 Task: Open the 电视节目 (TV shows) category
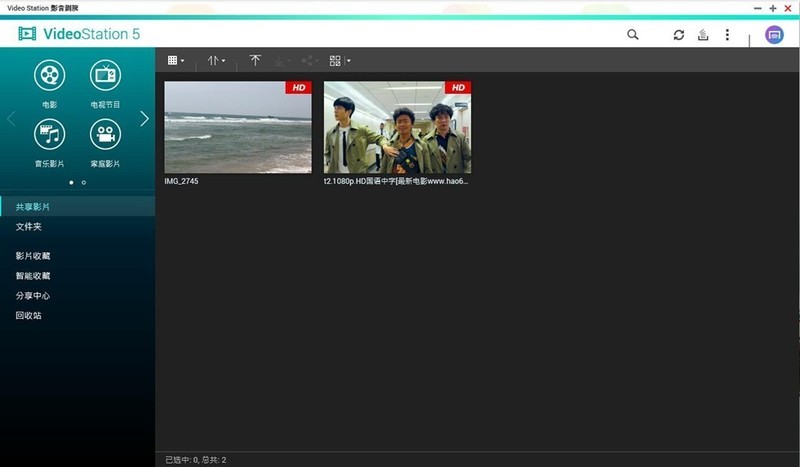(x=105, y=76)
